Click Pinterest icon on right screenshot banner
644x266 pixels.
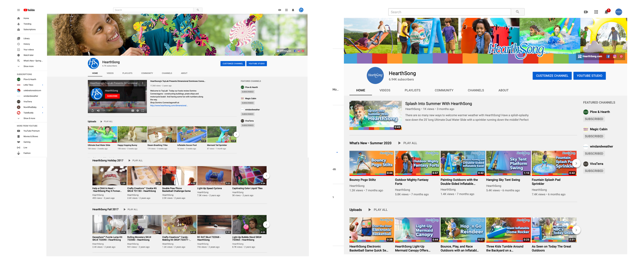(x=621, y=56)
